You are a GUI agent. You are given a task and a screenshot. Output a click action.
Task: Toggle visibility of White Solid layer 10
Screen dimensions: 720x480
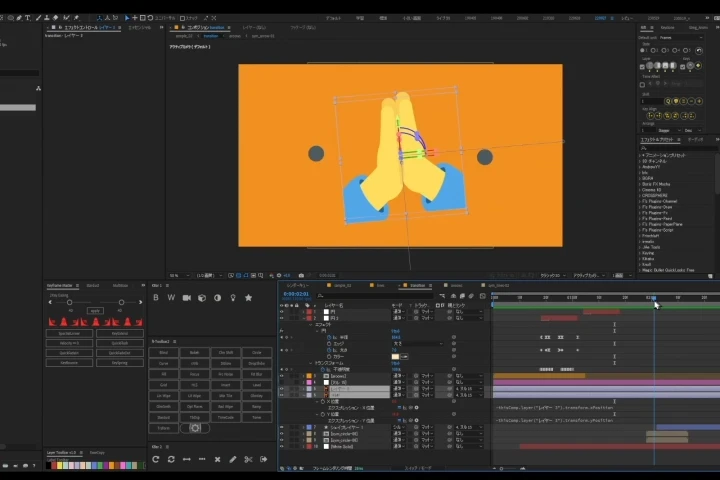[281, 446]
